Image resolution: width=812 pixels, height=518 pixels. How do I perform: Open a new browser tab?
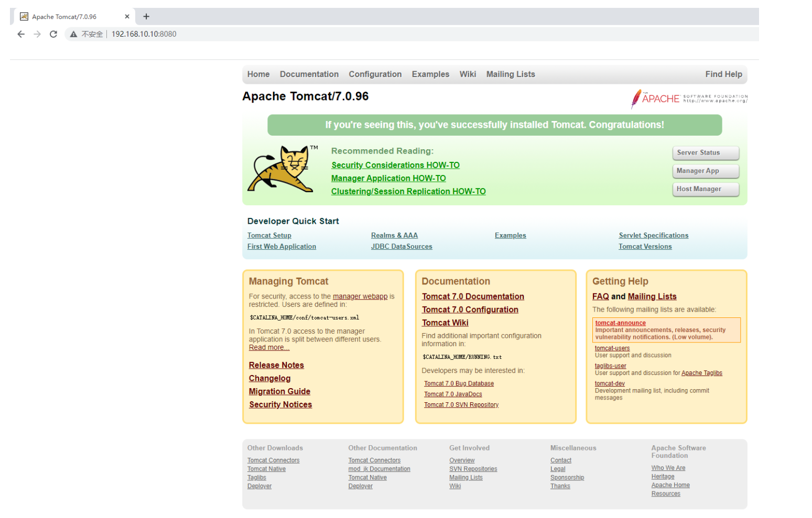(x=146, y=17)
